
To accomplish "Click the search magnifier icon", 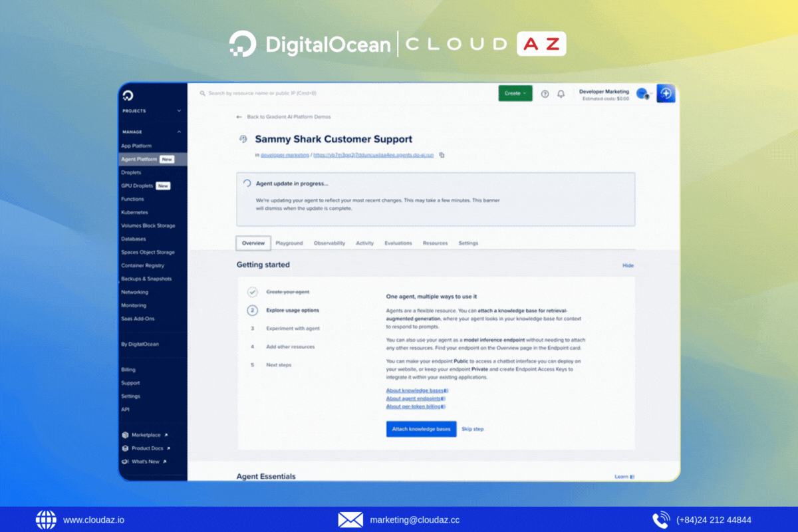I will 202,94.
